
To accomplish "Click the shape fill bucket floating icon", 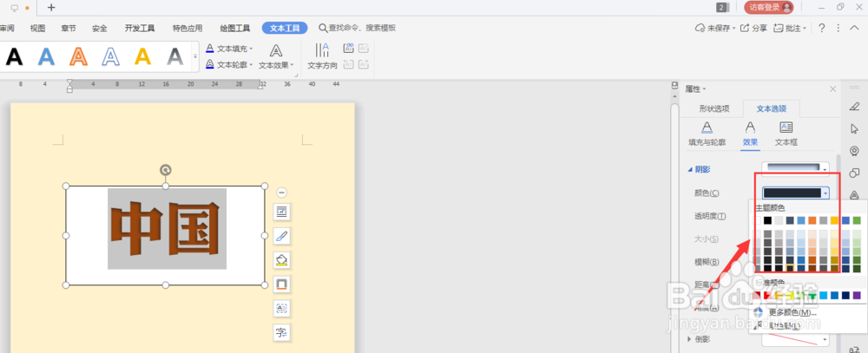I will pos(282,260).
